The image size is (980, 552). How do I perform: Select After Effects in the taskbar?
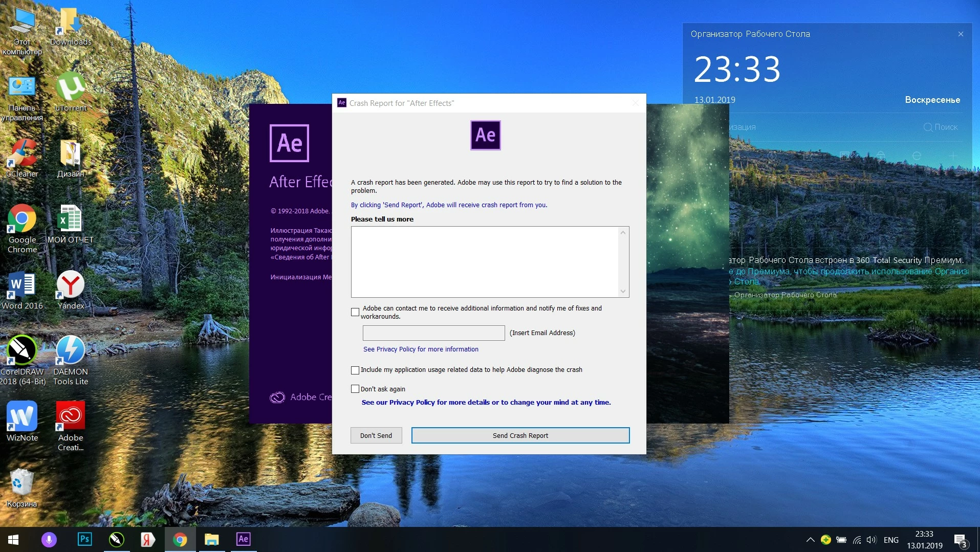pyautogui.click(x=243, y=539)
